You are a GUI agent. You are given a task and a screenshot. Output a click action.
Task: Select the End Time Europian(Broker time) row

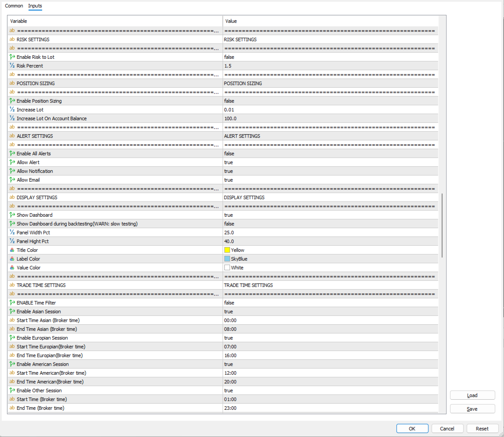coord(223,355)
